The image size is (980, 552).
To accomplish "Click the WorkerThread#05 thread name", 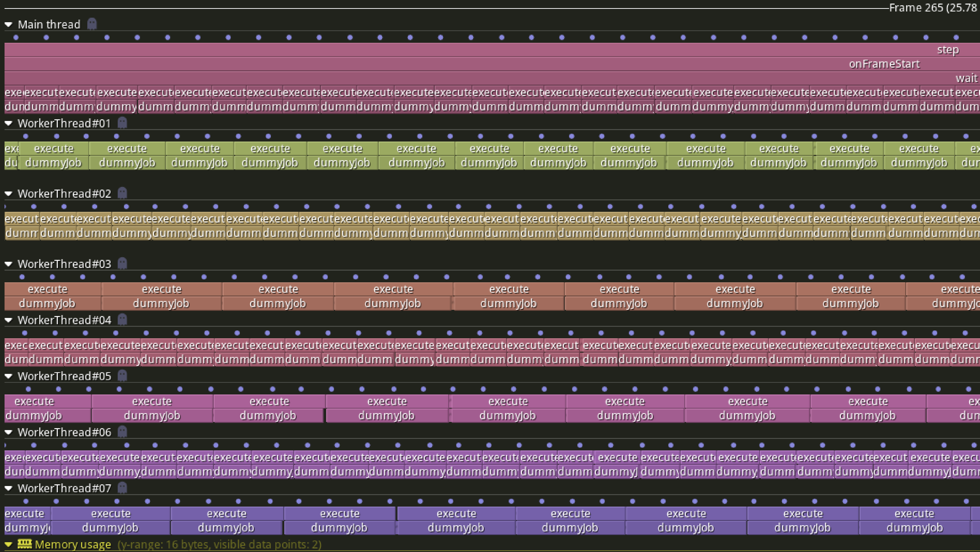I will point(64,376).
